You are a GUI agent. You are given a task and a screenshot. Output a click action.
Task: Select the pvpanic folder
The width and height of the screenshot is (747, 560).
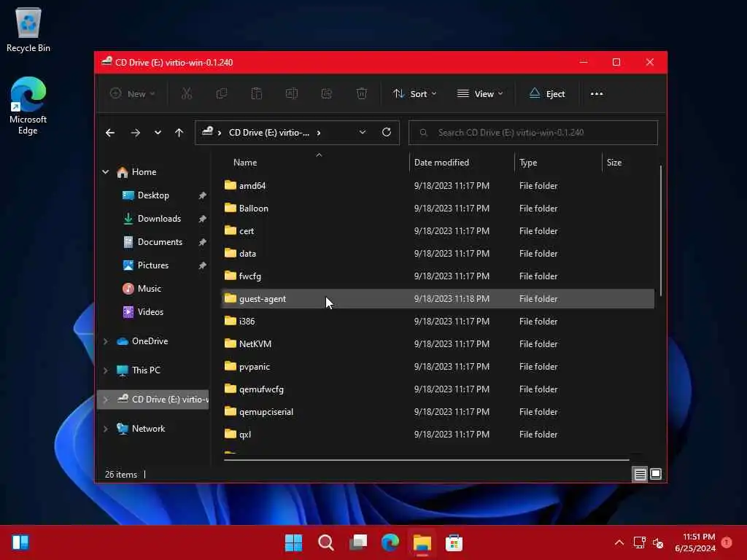438,367
